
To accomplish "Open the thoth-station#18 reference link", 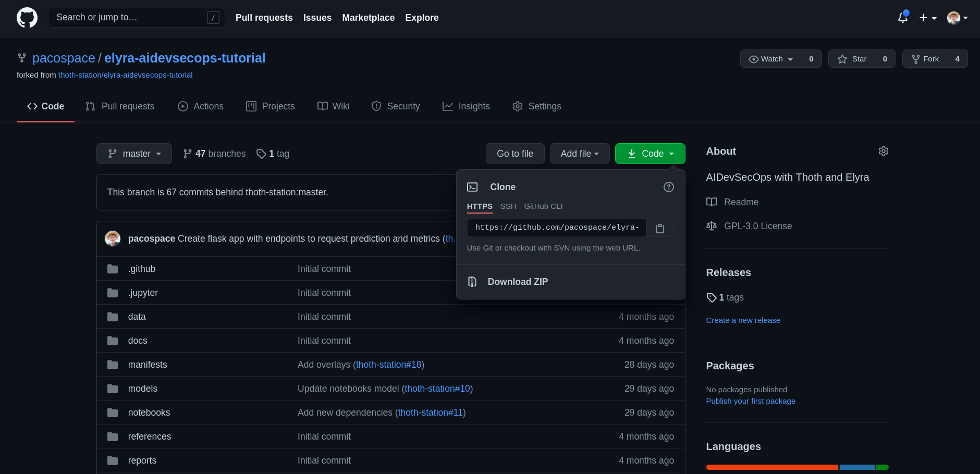I will pyautogui.click(x=388, y=365).
